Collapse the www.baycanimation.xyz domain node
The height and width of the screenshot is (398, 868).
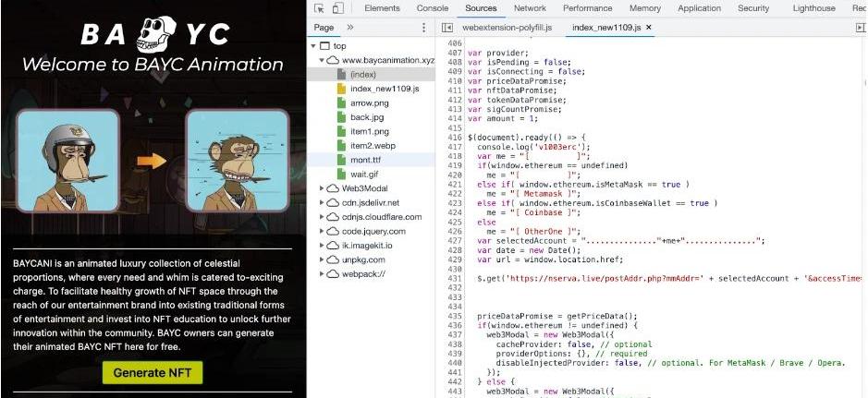pyautogui.click(x=322, y=60)
